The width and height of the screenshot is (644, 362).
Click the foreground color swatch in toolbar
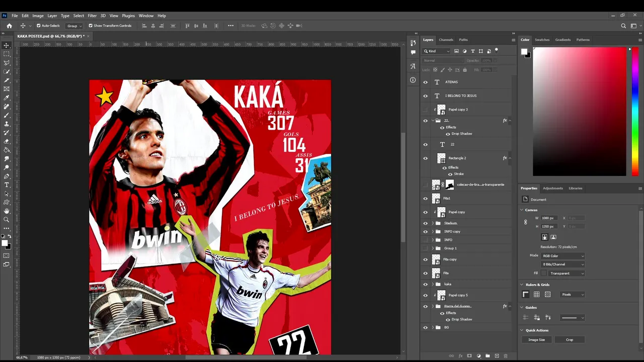pyautogui.click(x=5, y=243)
